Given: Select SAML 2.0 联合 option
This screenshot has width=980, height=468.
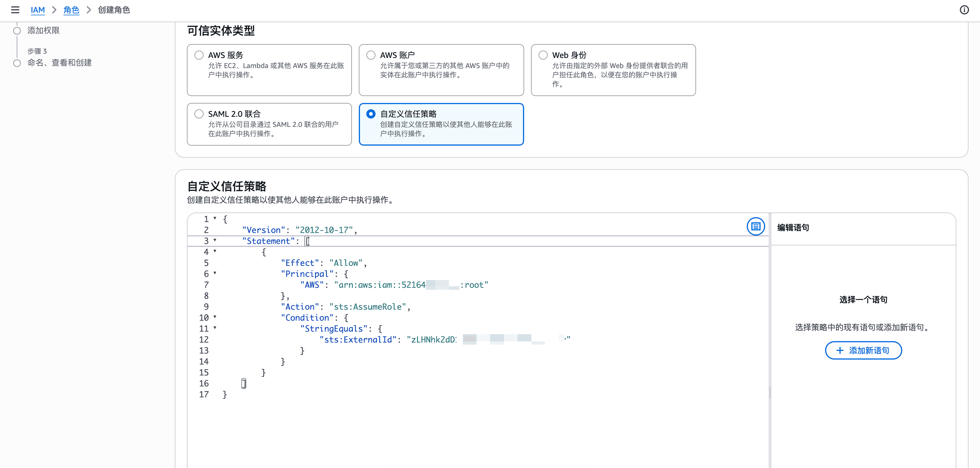Looking at the screenshot, I should coord(199,114).
